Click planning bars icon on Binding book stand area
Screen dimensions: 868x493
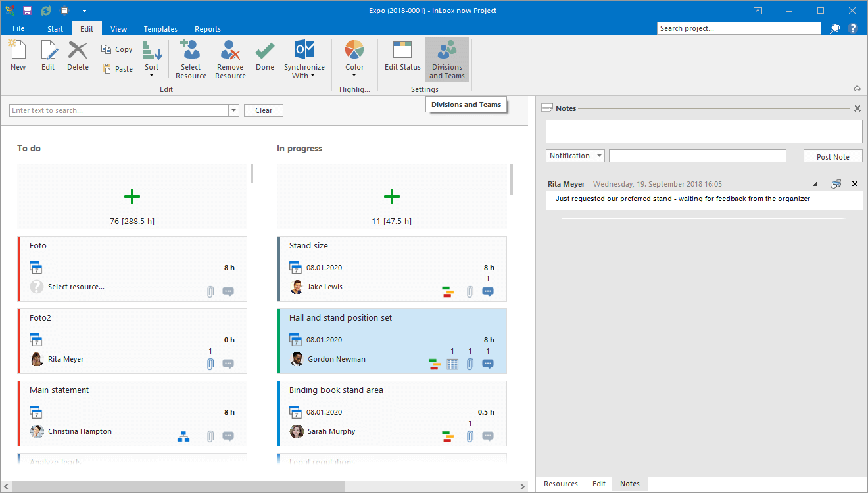(448, 436)
